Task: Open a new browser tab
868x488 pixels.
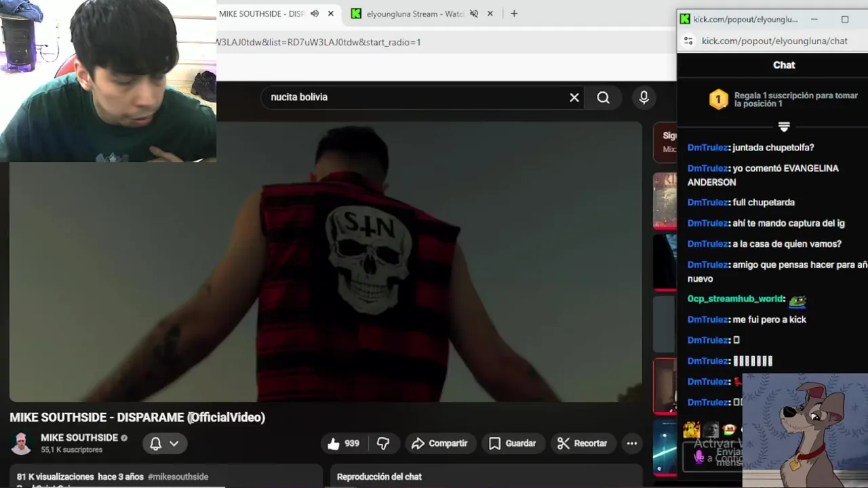Action: pos(514,14)
